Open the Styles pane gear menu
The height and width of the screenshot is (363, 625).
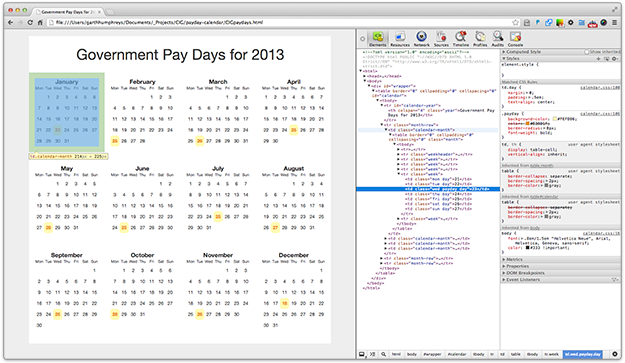pyautogui.click(x=615, y=59)
